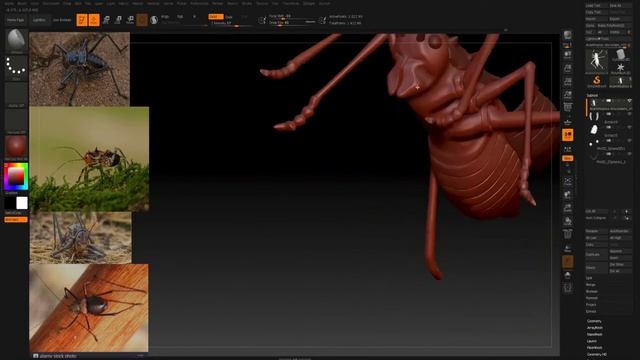Expand the Boolean section
The height and width of the screenshot is (360, 640).
pos(591,291)
